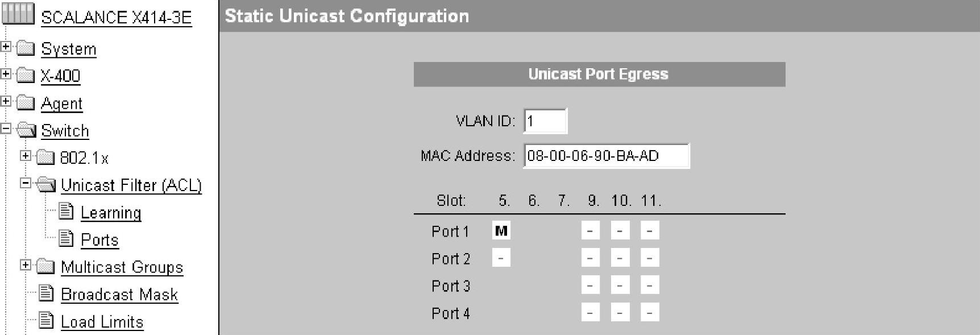Toggle slot 9 Port 1 egress box
Screen dimensions: 980x335
[590, 231]
